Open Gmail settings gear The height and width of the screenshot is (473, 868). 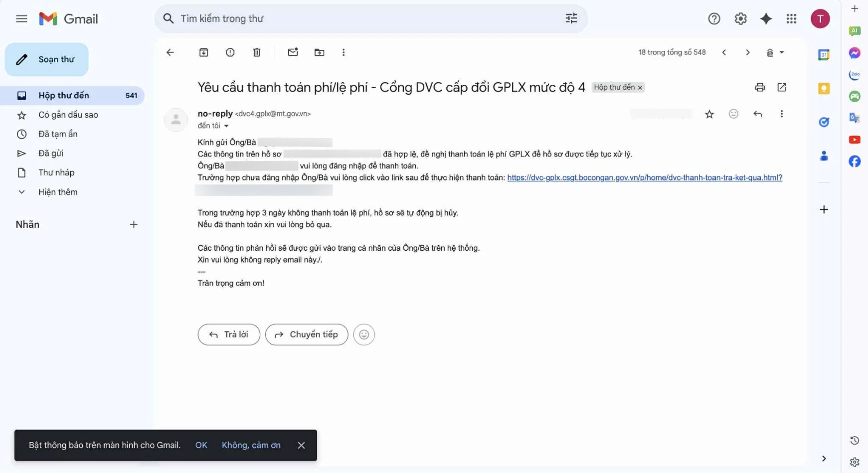pyautogui.click(x=740, y=19)
